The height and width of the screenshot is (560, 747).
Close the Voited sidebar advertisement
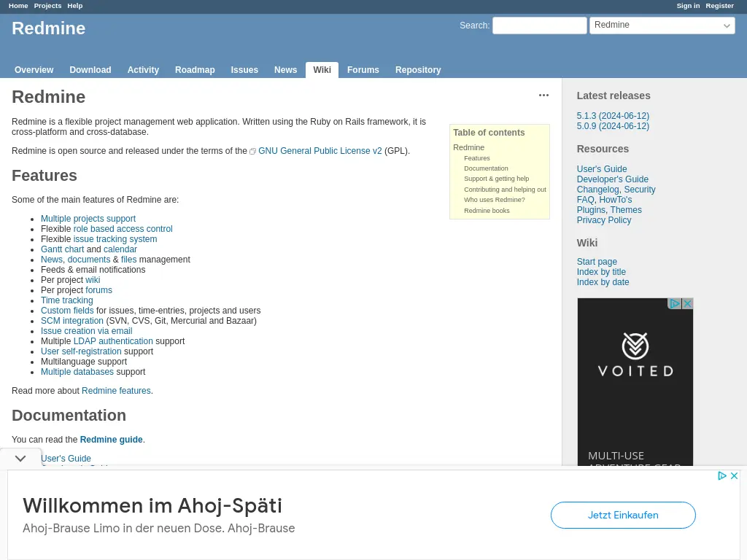(x=687, y=304)
